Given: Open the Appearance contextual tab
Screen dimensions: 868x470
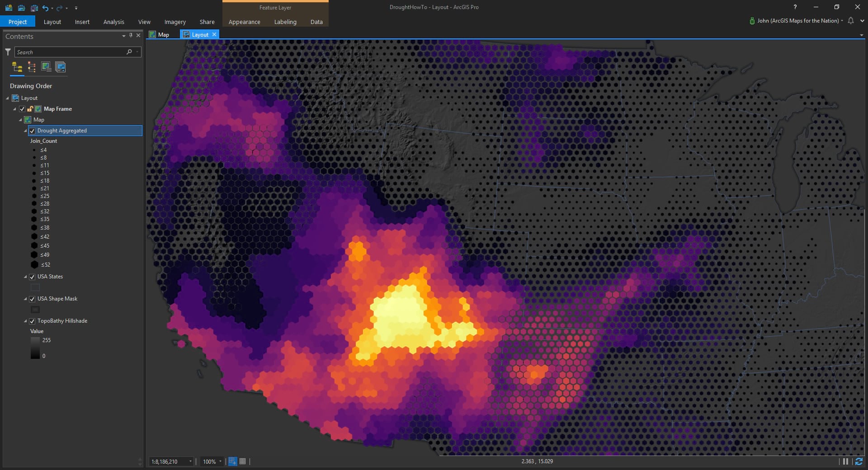Looking at the screenshot, I should [x=245, y=22].
